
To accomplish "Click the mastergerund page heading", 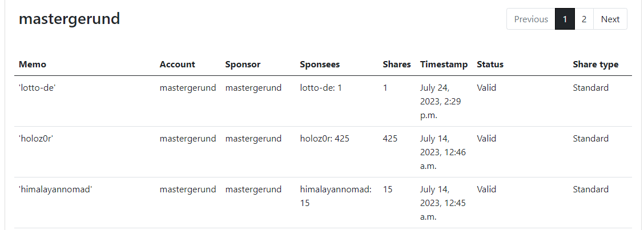I will pos(70,19).
